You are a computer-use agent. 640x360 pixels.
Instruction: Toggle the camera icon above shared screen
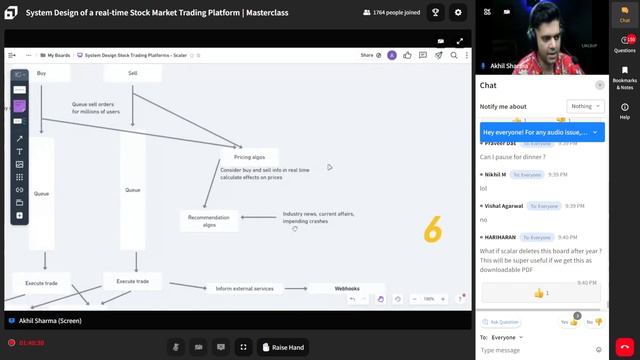click(x=441, y=41)
